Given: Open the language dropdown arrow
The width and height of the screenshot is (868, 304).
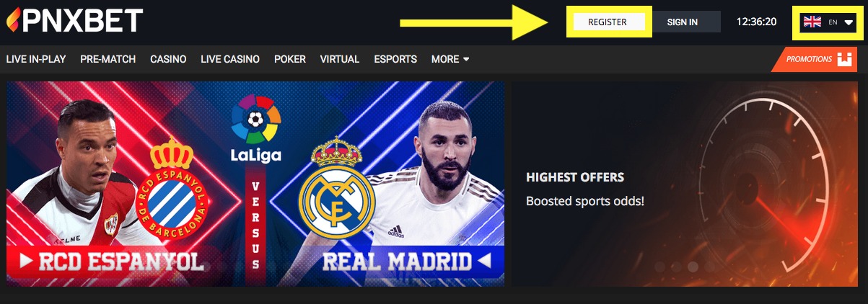Looking at the screenshot, I should (x=849, y=22).
